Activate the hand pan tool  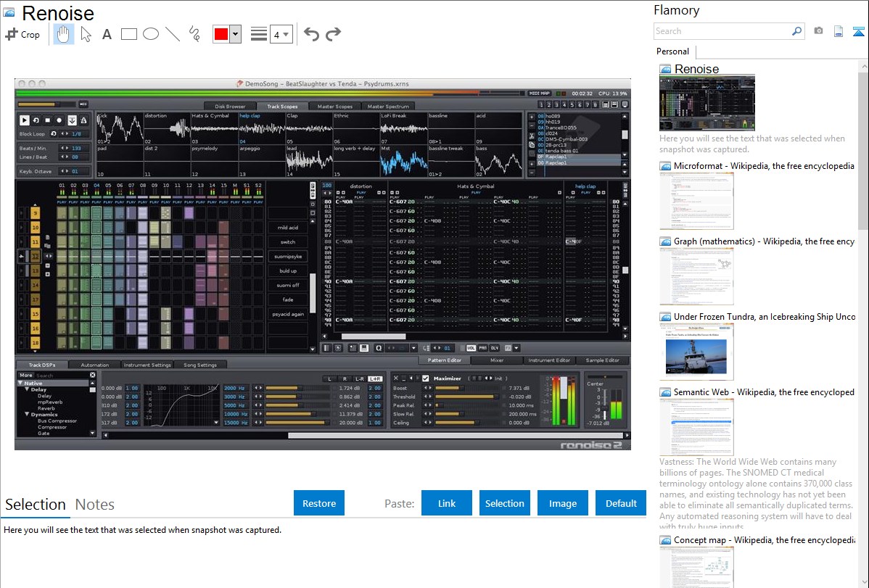[x=64, y=34]
